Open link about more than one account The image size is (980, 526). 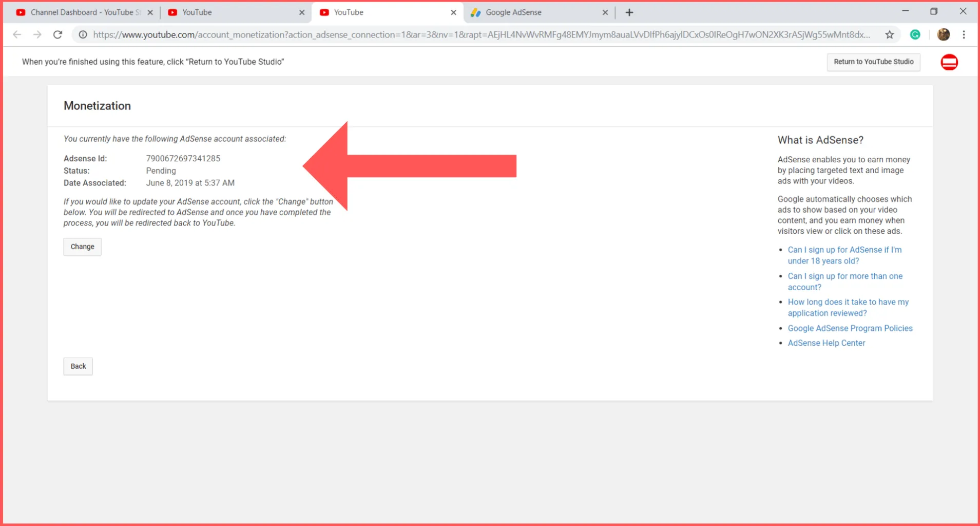click(x=845, y=281)
